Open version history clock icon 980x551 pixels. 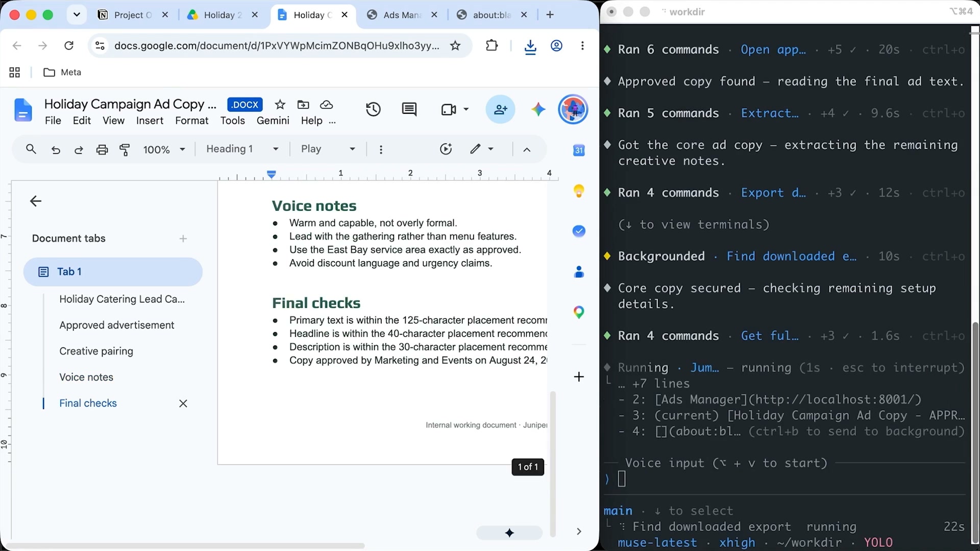tap(373, 109)
